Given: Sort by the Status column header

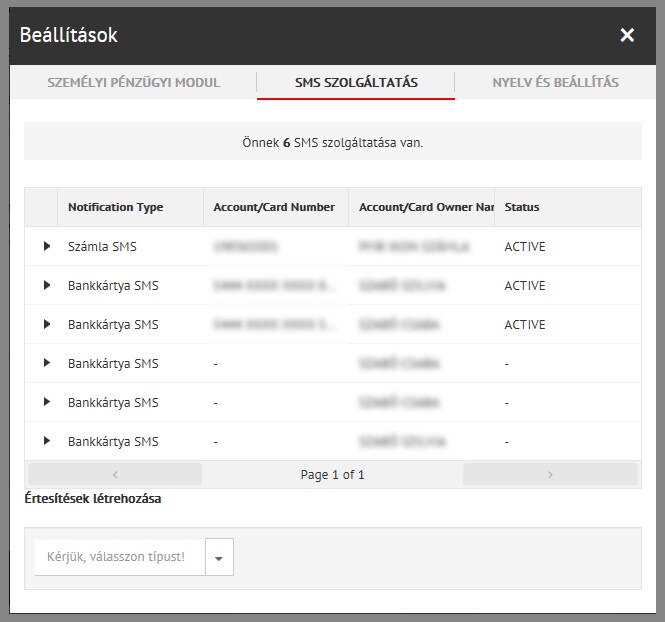Looking at the screenshot, I should pyautogui.click(x=522, y=207).
